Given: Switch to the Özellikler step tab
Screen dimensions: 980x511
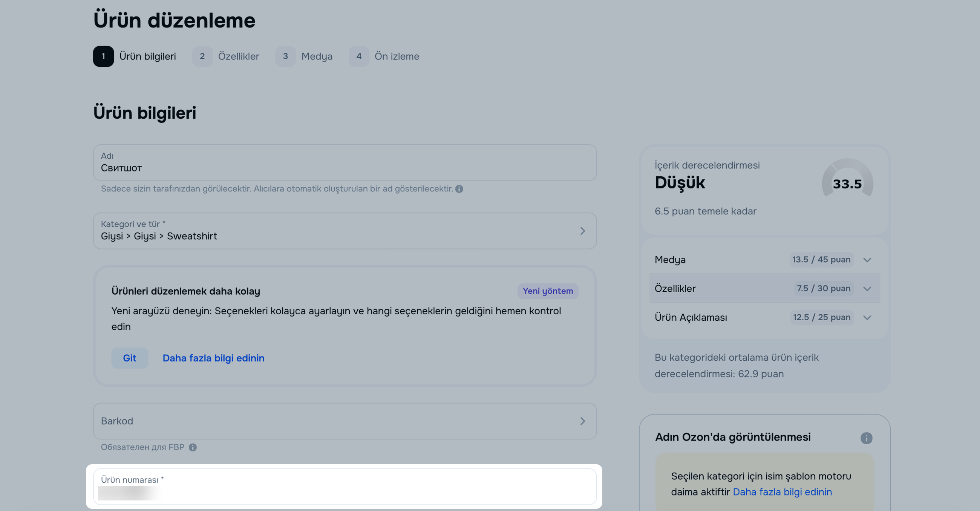Looking at the screenshot, I should 238,56.
